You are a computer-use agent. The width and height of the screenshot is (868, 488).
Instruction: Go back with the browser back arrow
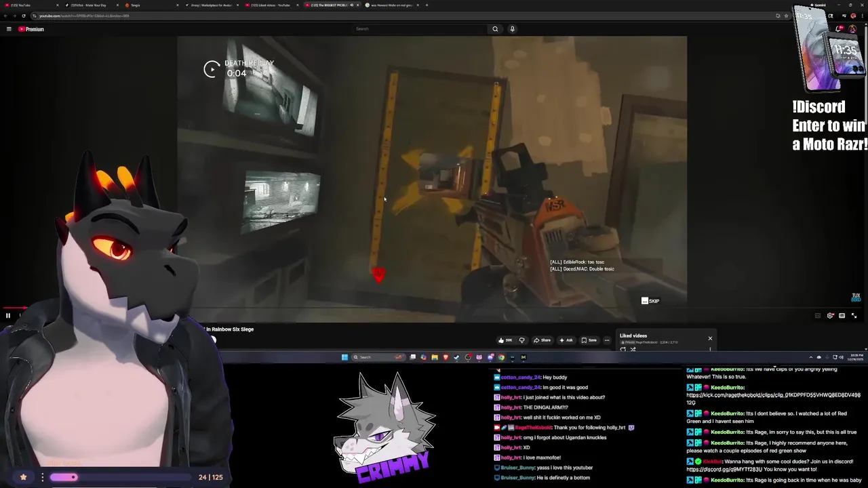[5, 16]
